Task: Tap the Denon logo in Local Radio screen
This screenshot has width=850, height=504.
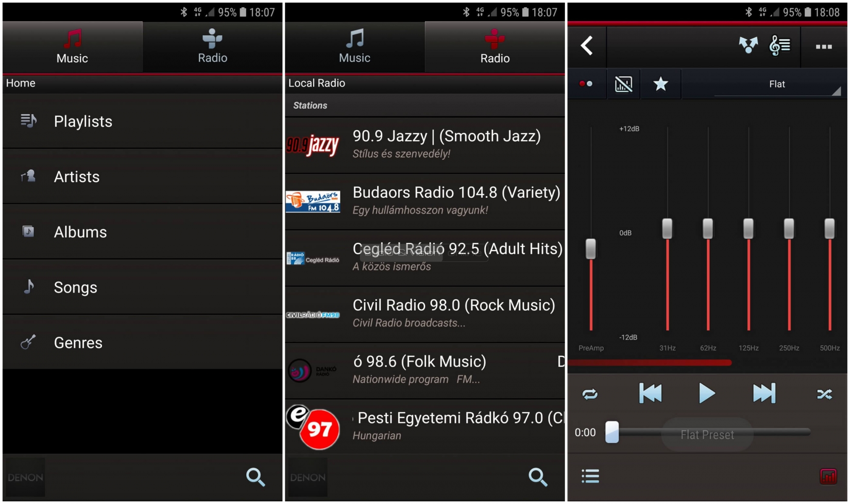Action: click(x=308, y=477)
